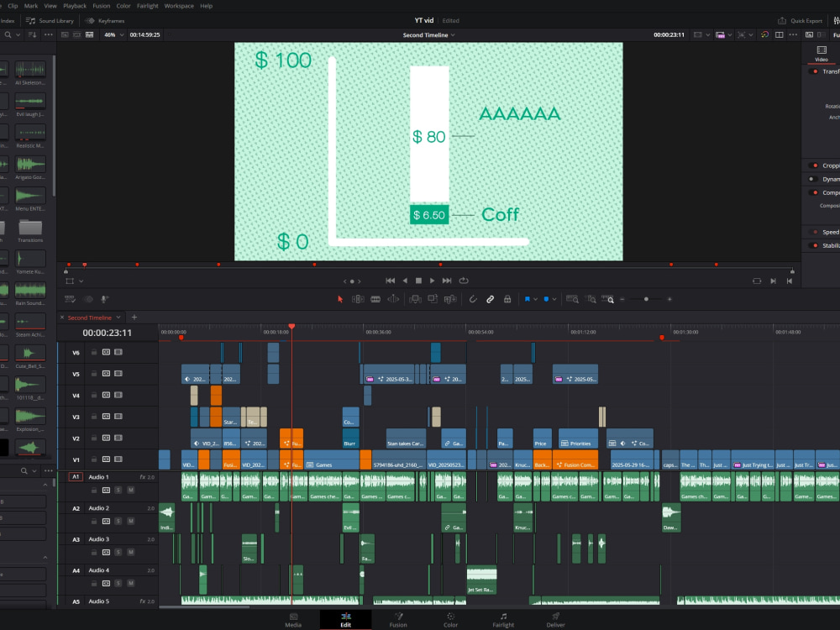Image resolution: width=840 pixels, height=630 pixels.
Task: Toggle the audio-only microphone record icon
Action: 105,300
